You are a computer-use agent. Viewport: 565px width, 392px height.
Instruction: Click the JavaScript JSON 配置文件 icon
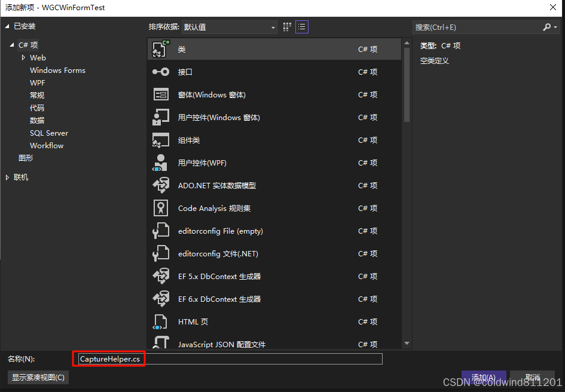[161, 342]
